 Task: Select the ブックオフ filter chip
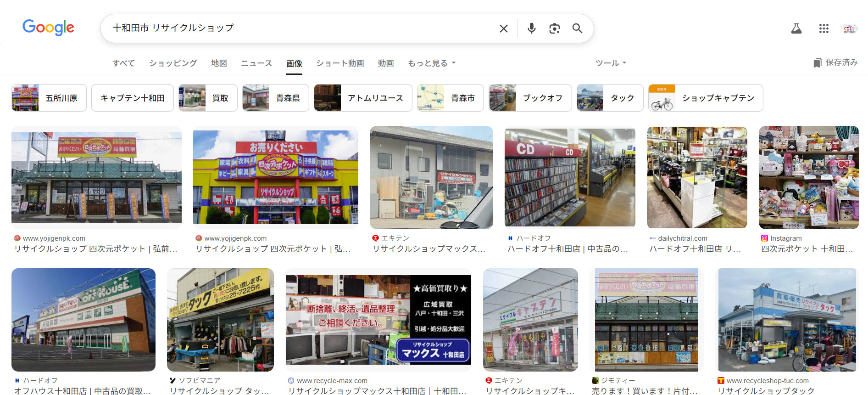[530, 98]
